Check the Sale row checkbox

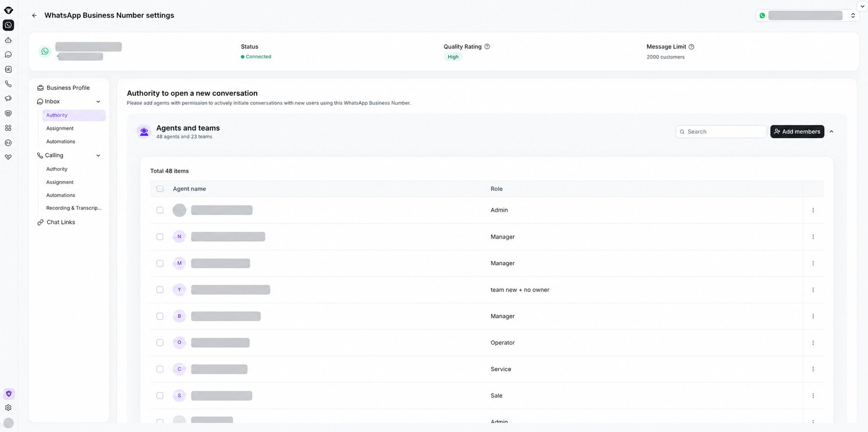click(x=160, y=395)
